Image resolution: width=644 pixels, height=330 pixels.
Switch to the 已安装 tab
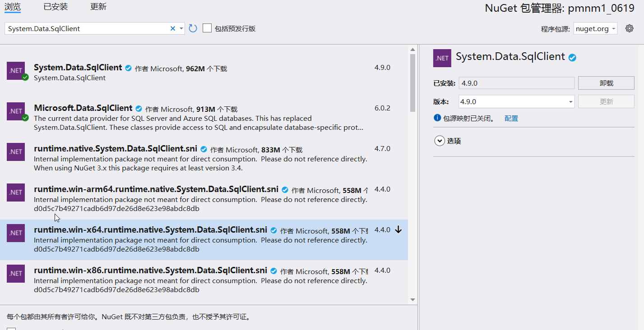pos(56,6)
